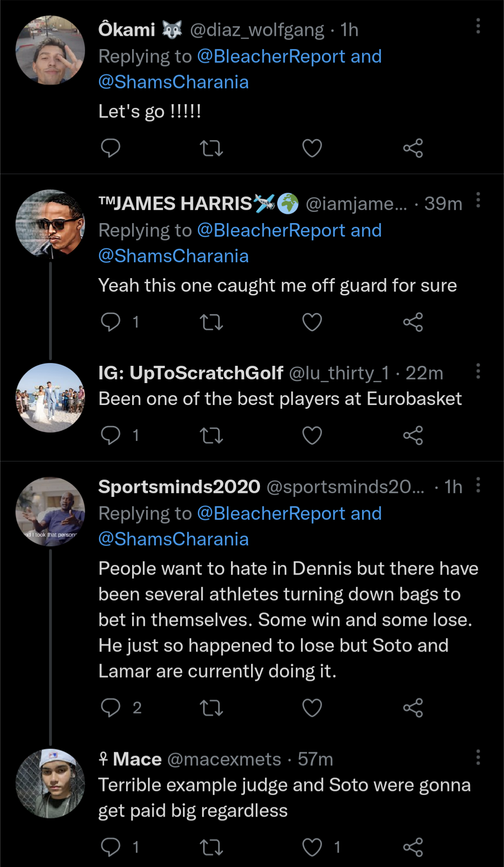Open more options on James Harris's tweet
The height and width of the screenshot is (867, 504).
coord(478,200)
